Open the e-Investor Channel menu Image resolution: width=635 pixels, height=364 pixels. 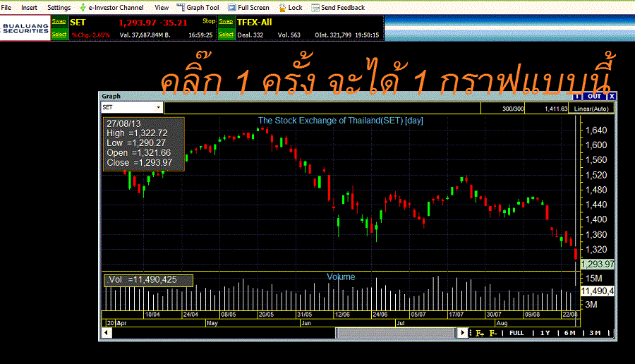116,7
